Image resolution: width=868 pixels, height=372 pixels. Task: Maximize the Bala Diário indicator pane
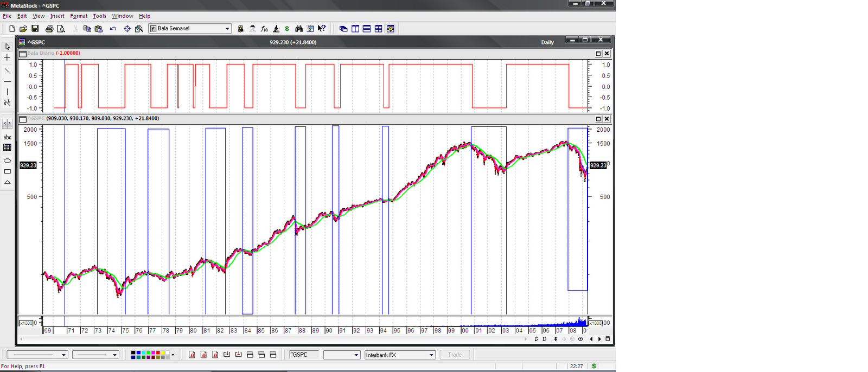(598, 54)
